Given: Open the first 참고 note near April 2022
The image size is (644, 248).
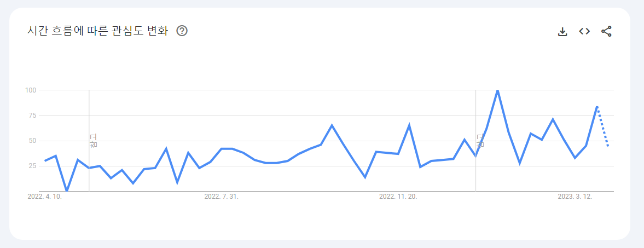Looking at the screenshot, I should (93, 141).
